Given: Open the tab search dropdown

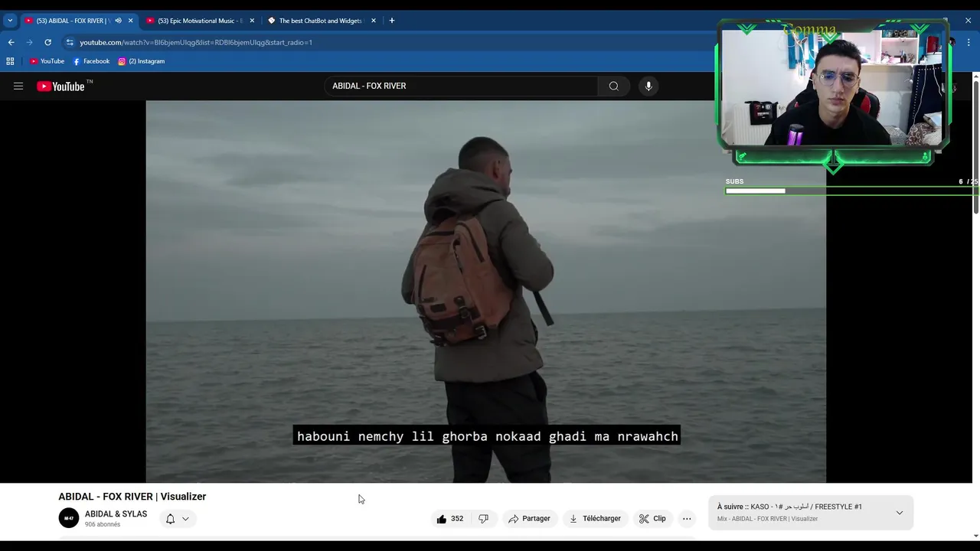Looking at the screenshot, I should tap(10, 21).
